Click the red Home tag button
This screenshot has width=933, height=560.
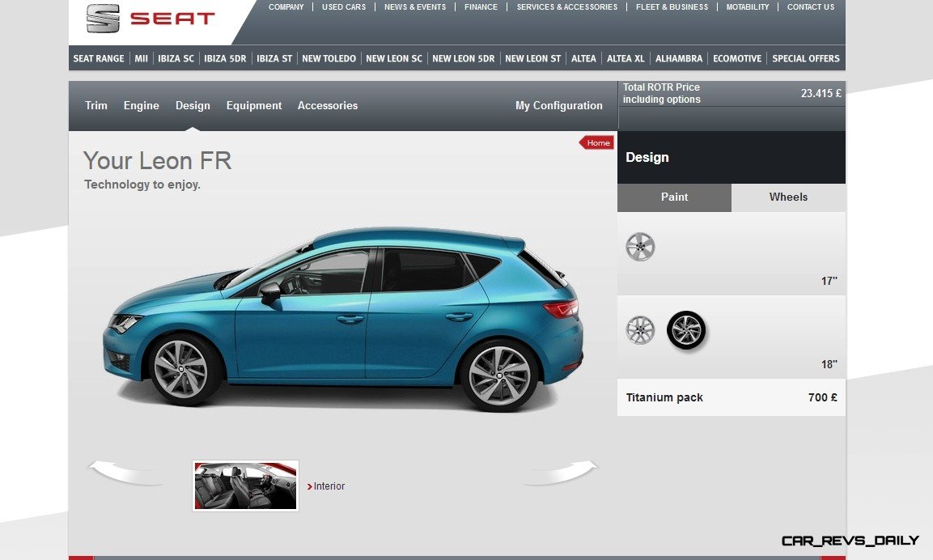pyautogui.click(x=596, y=142)
